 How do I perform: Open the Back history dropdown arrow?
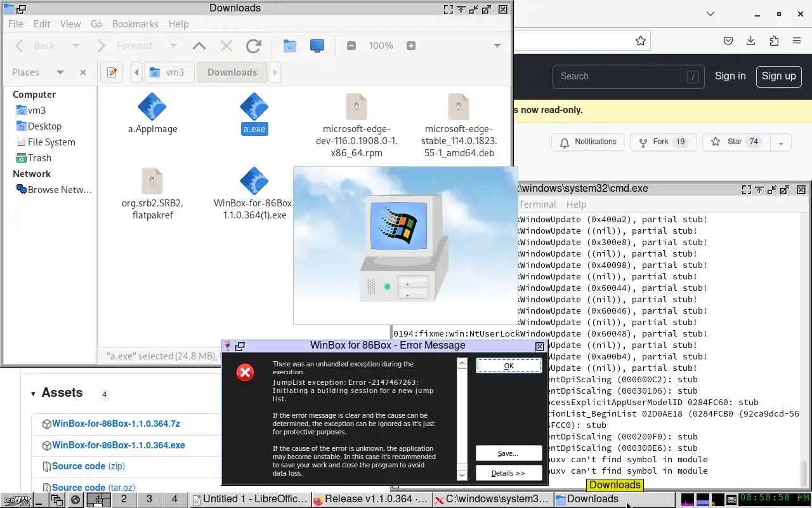pos(76,46)
